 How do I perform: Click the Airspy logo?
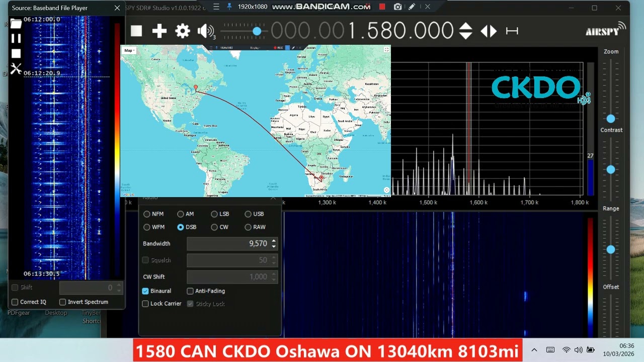[x=605, y=29]
